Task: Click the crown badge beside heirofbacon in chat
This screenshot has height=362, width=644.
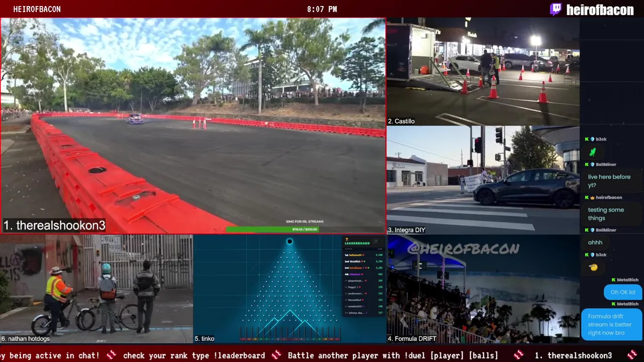Action: coord(593,198)
